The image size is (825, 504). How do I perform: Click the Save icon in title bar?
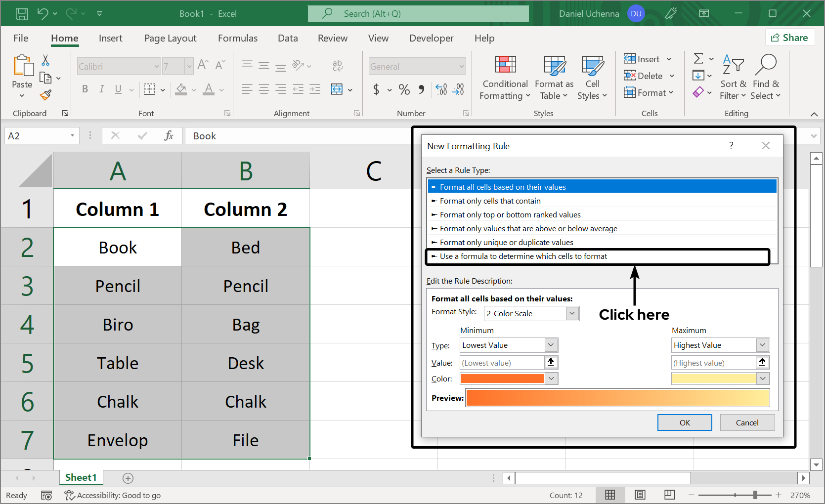22,14
